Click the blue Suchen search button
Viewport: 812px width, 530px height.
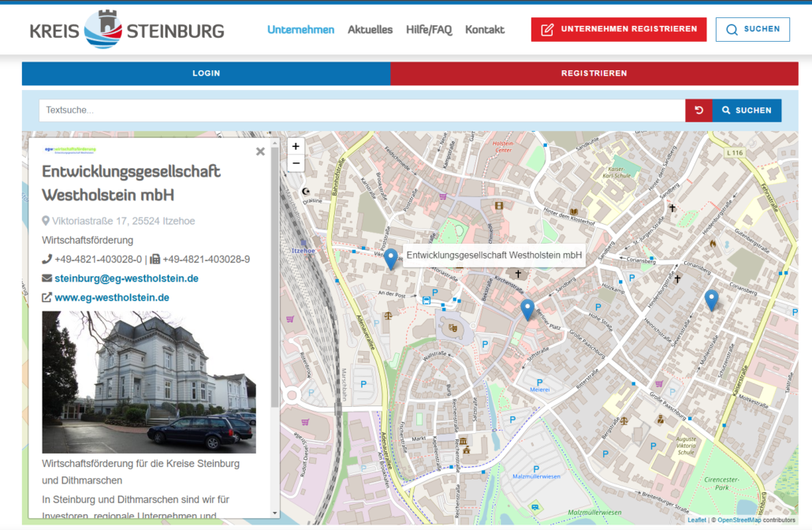(747, 110)
